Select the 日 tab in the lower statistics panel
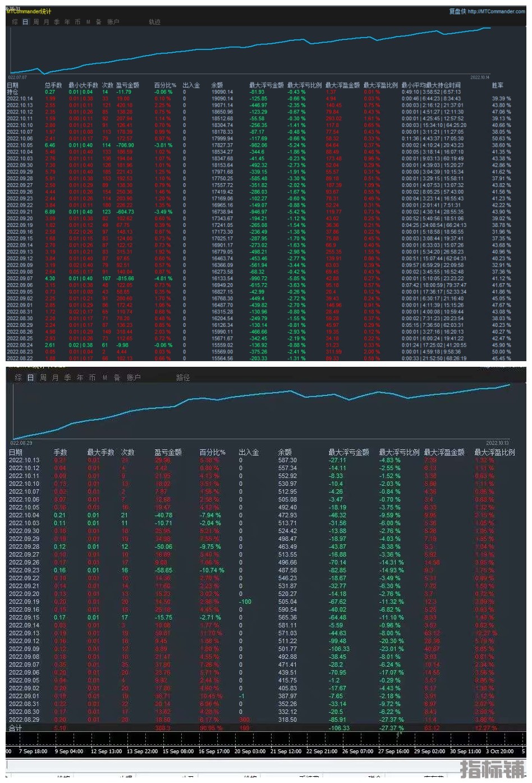This screenshot has width=532, height=783. point(30,378)
